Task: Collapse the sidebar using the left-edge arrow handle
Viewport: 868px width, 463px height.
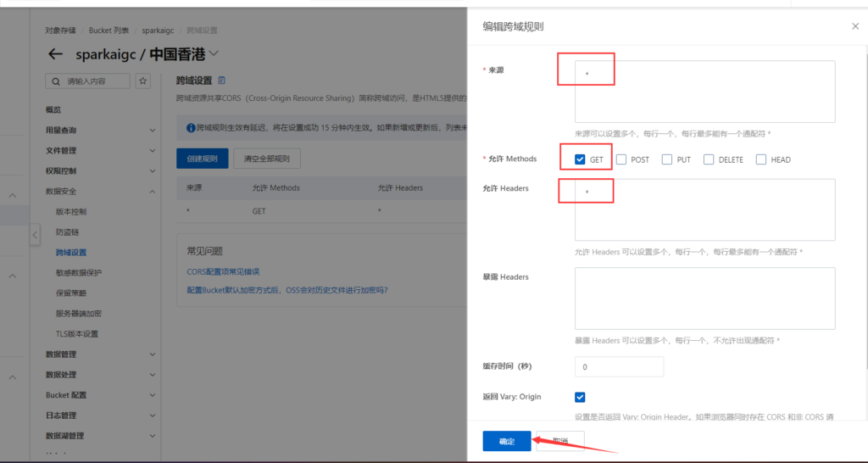Action: tap(35, 235)
